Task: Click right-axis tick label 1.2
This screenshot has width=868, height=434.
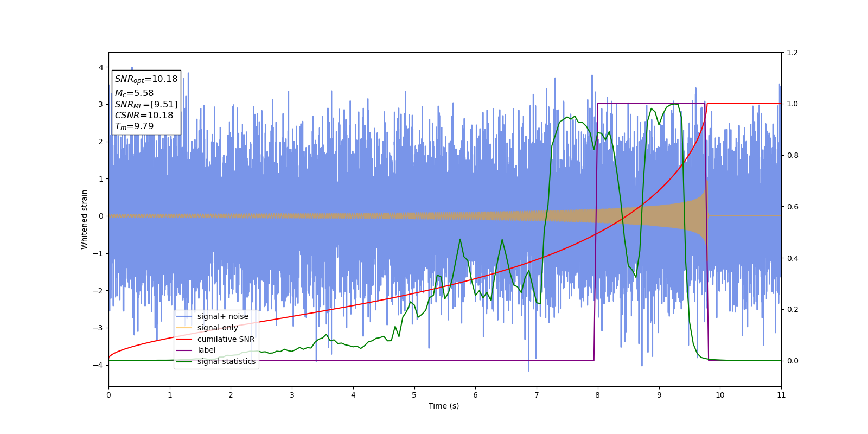Action: pyautogui.click(x=792, y=53)
